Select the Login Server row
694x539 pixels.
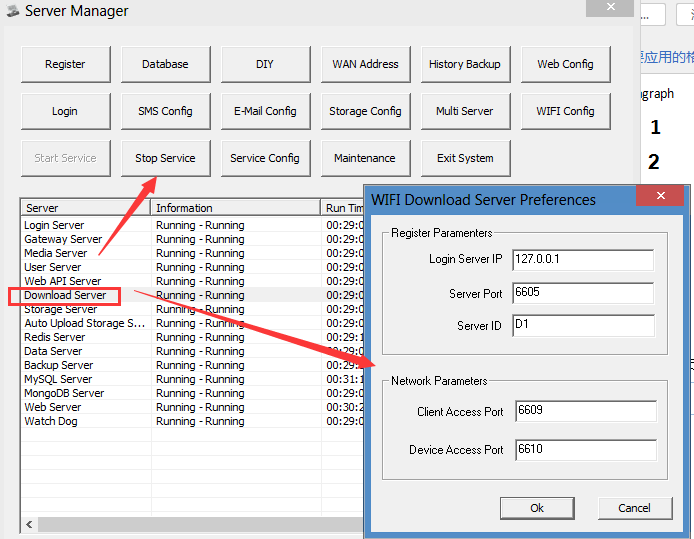(193, 225)
